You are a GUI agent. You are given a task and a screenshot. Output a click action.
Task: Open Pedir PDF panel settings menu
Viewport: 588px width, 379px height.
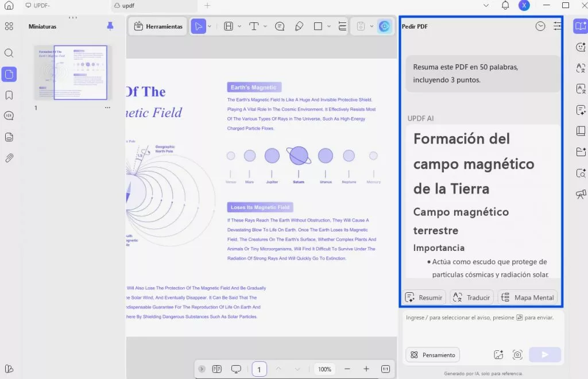[557, 26]
